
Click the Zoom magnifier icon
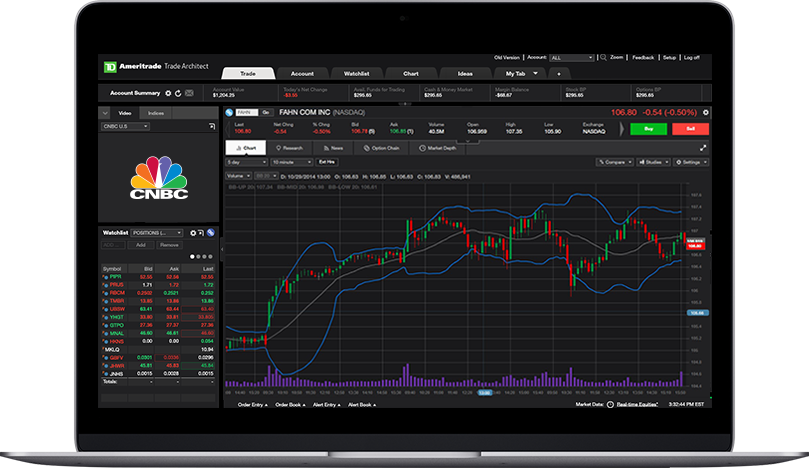click(x=603, y=58)
